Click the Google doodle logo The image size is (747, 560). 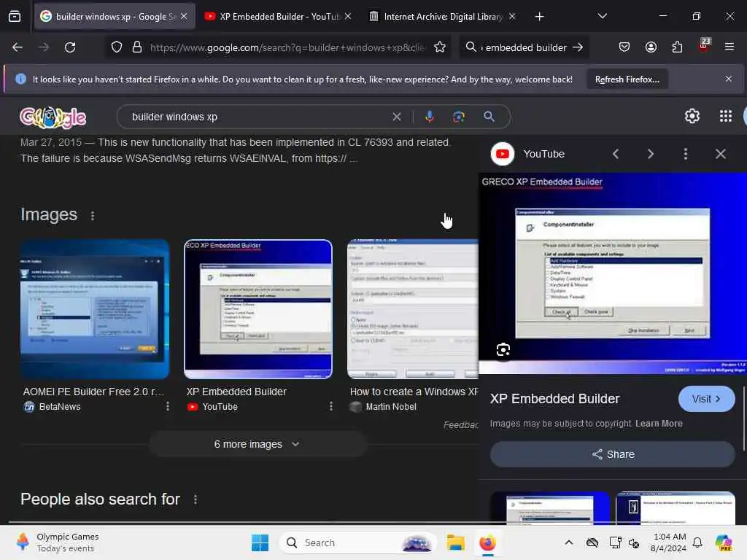pos(53,117)
